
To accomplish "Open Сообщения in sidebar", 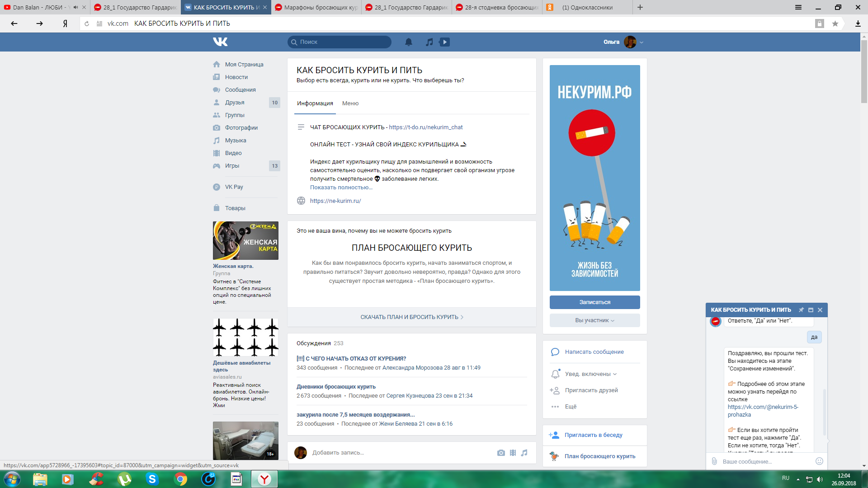I will [241, 90].
